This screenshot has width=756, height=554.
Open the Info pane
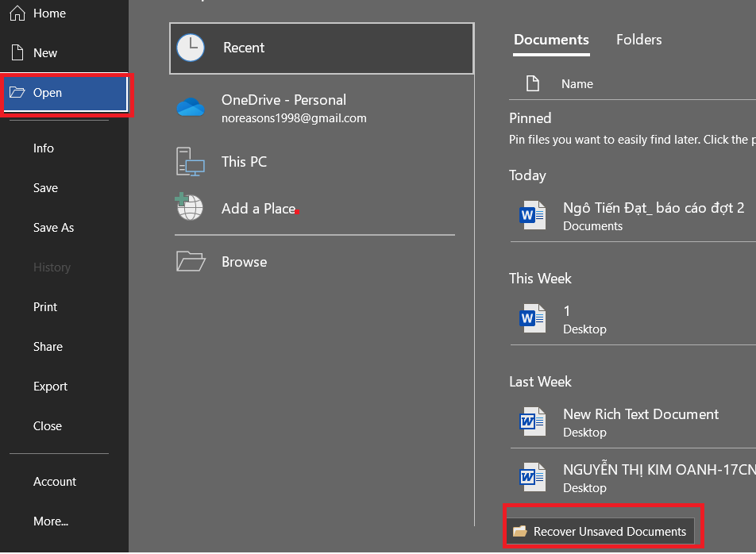click(43, 148)
